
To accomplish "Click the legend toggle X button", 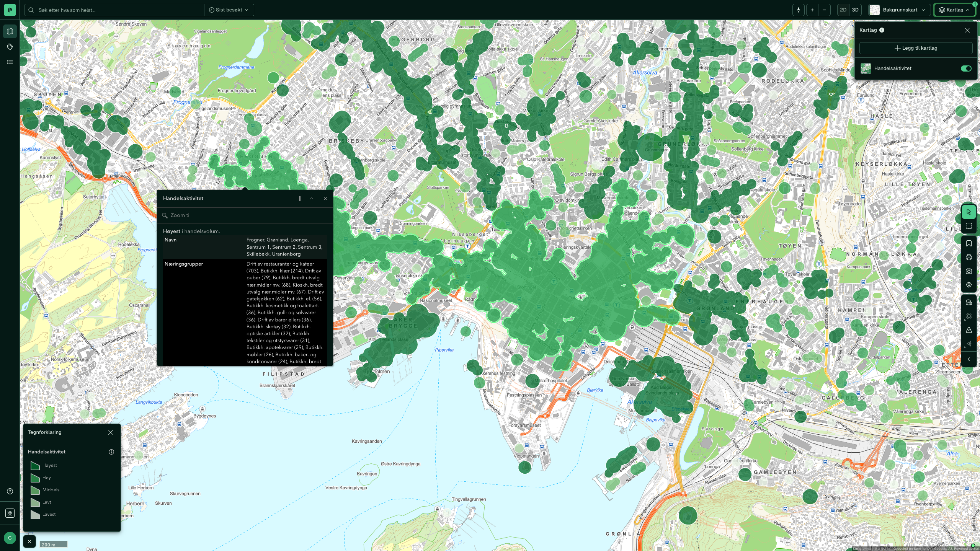I will point(29,541).
